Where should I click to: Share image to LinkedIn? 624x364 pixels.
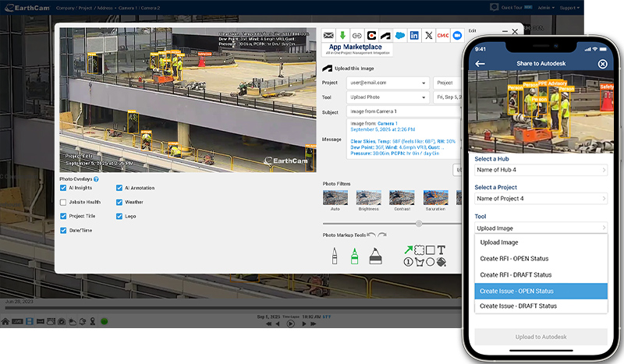[x=414, y=35]
